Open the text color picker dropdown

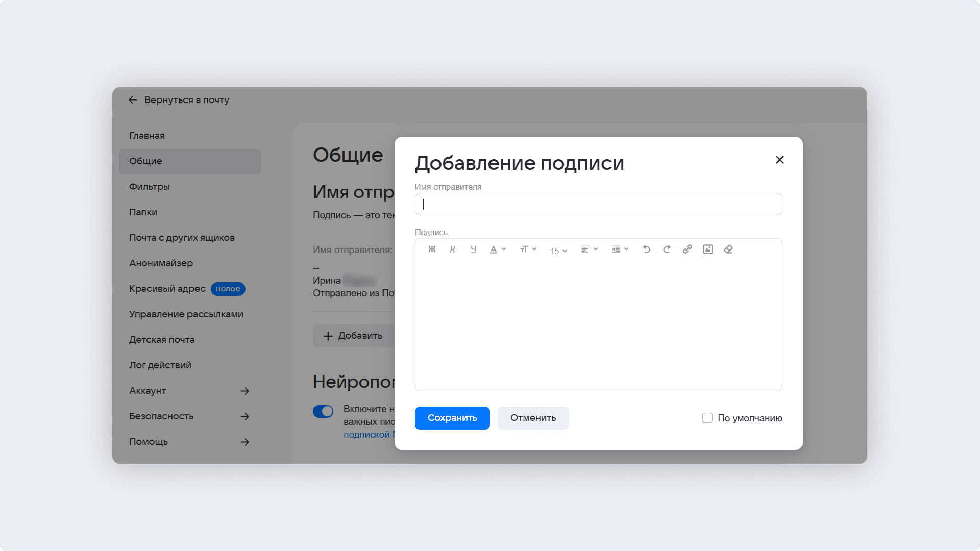click(x=498, y=249)
